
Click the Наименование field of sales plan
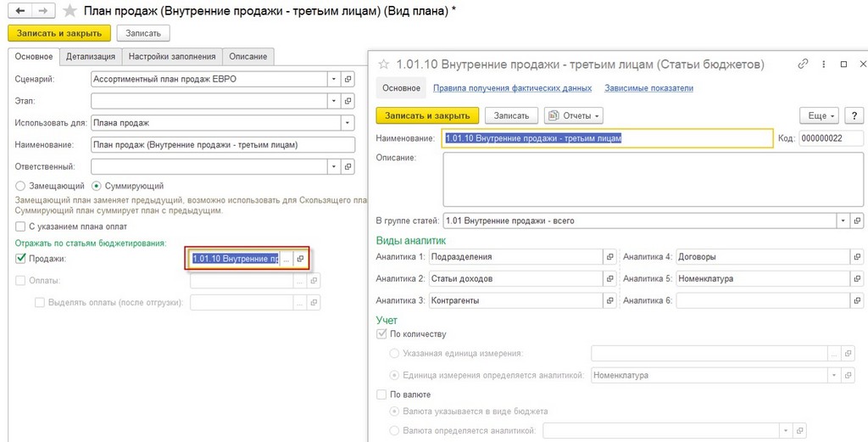[x=223, y=144]
